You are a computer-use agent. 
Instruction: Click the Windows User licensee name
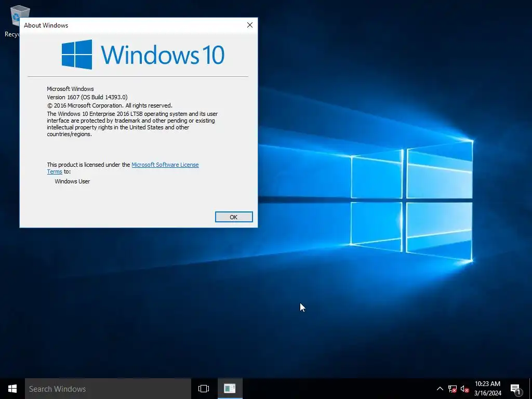(x=72, y=181)
